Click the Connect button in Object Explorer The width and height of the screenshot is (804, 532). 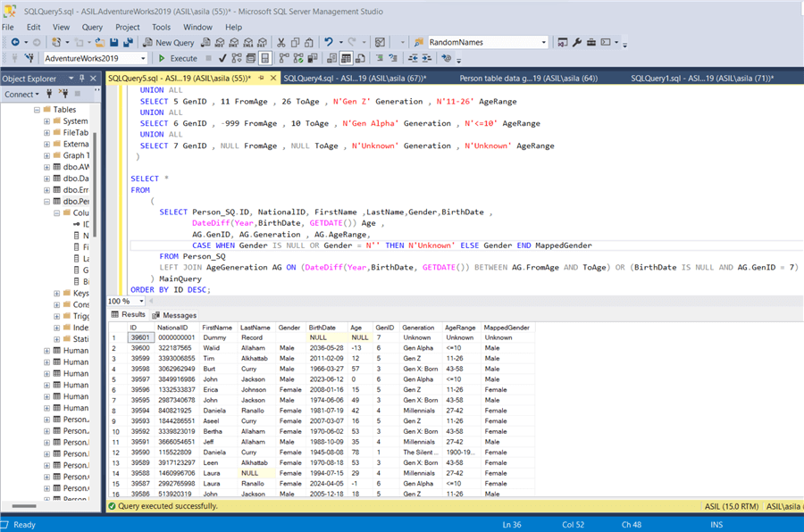[x=20, y=94]
